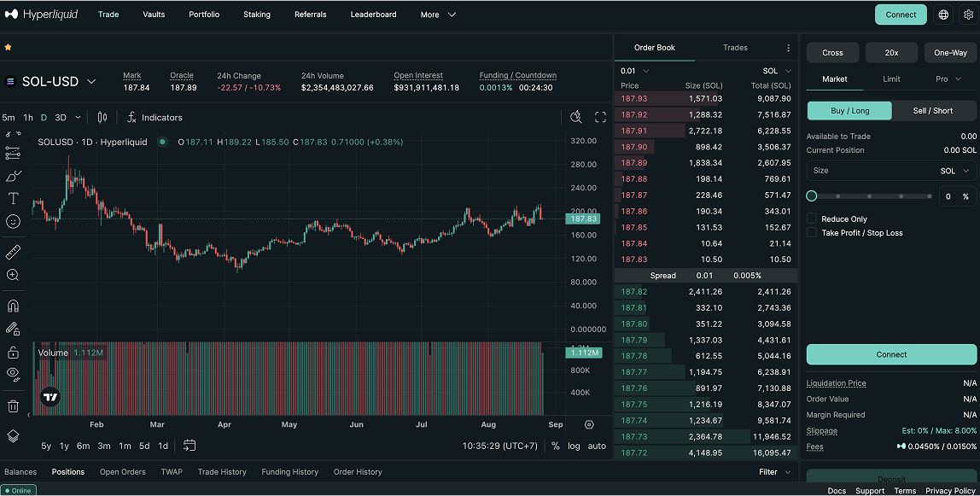Change the 20x leverage

click(x=891, y=52)
